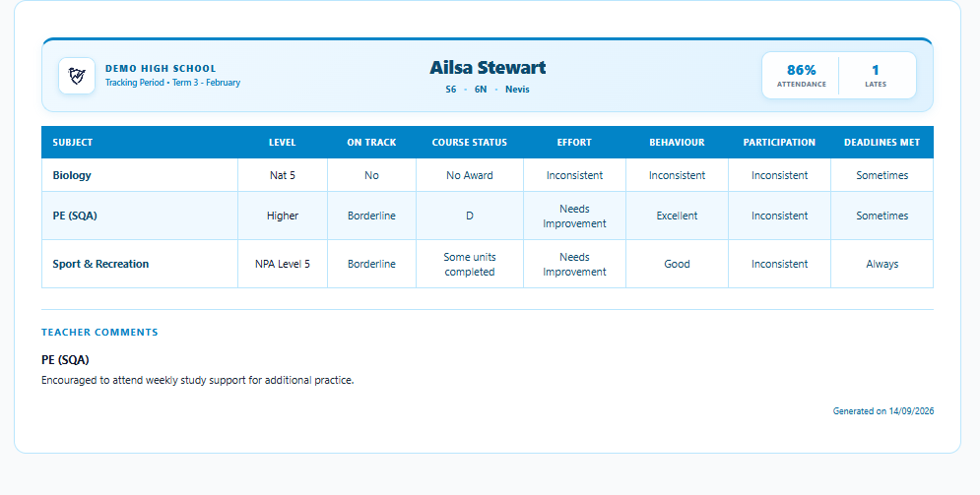Click the TEACHER COMMENTS section heading
Image resolution: width=980 pixels, height=495 pixels.
pos(99,332)
